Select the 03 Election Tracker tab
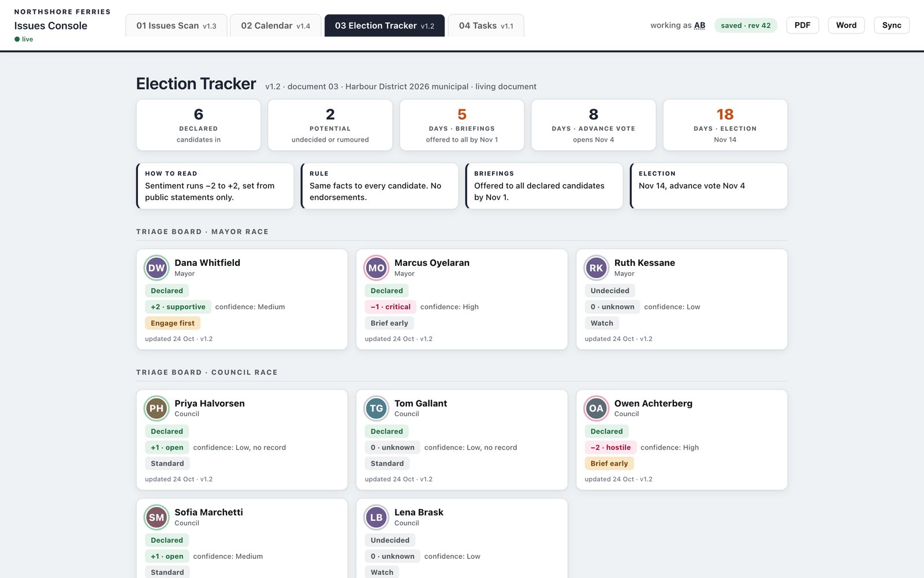The height and width of the screenshot is (578, 924). pos(385,25)
